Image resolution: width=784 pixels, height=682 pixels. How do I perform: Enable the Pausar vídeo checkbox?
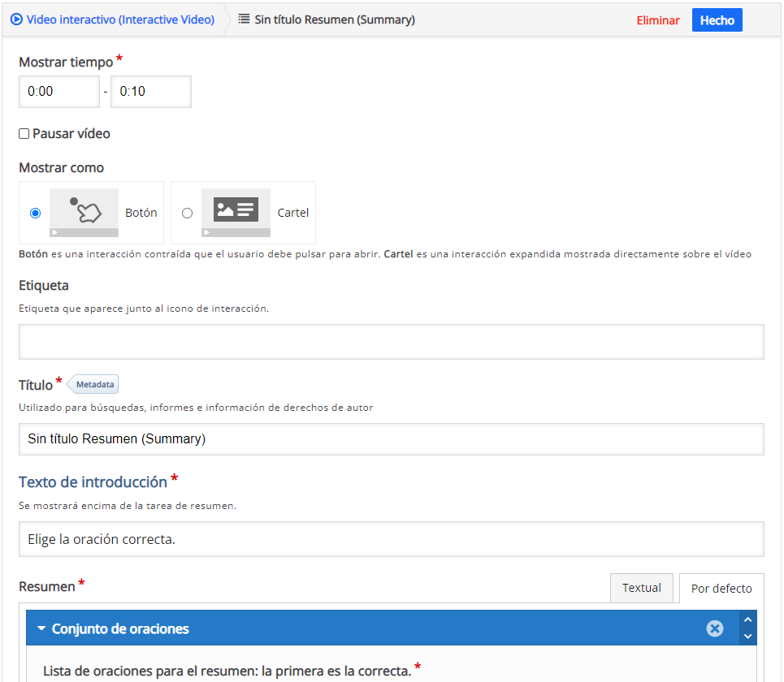[x=24, y=134]
